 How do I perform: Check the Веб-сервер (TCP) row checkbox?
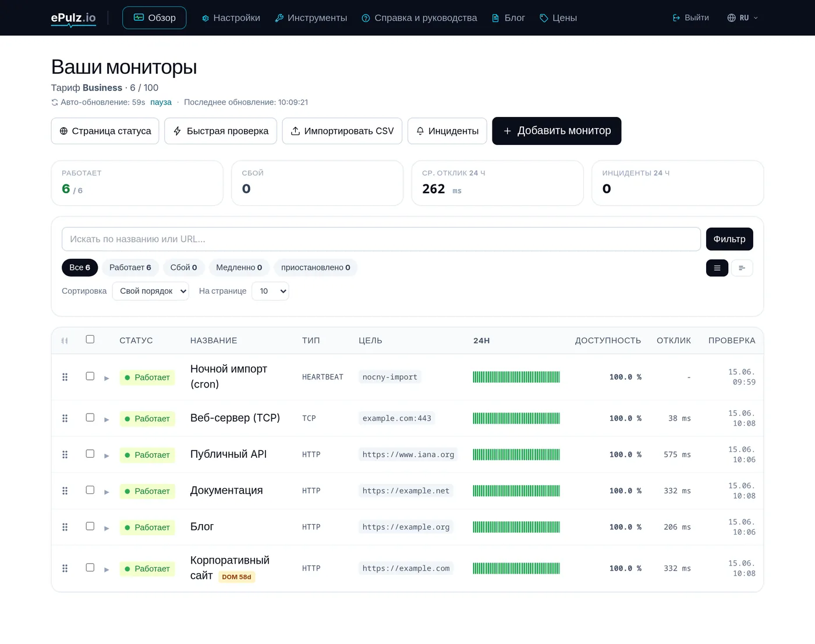(x=90, y=418)
